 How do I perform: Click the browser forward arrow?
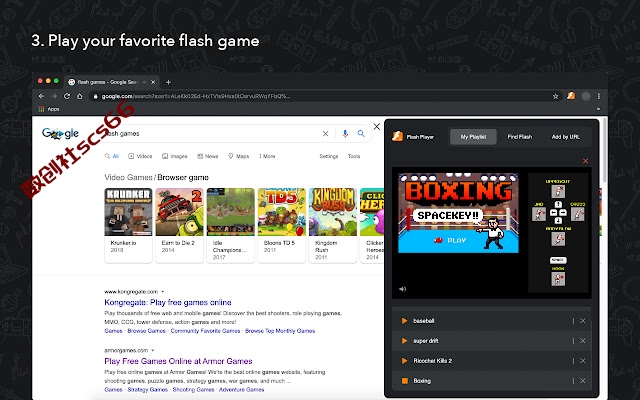tap(54, 96)
